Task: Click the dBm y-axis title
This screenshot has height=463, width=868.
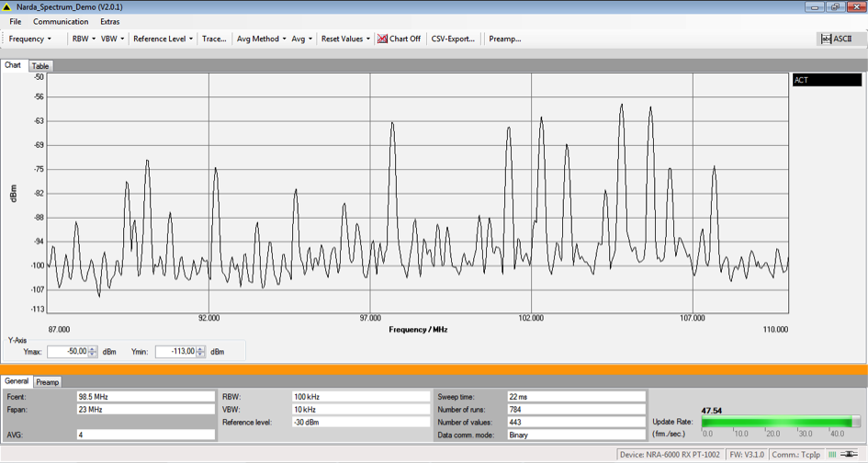Action: [x=13, y=193]
